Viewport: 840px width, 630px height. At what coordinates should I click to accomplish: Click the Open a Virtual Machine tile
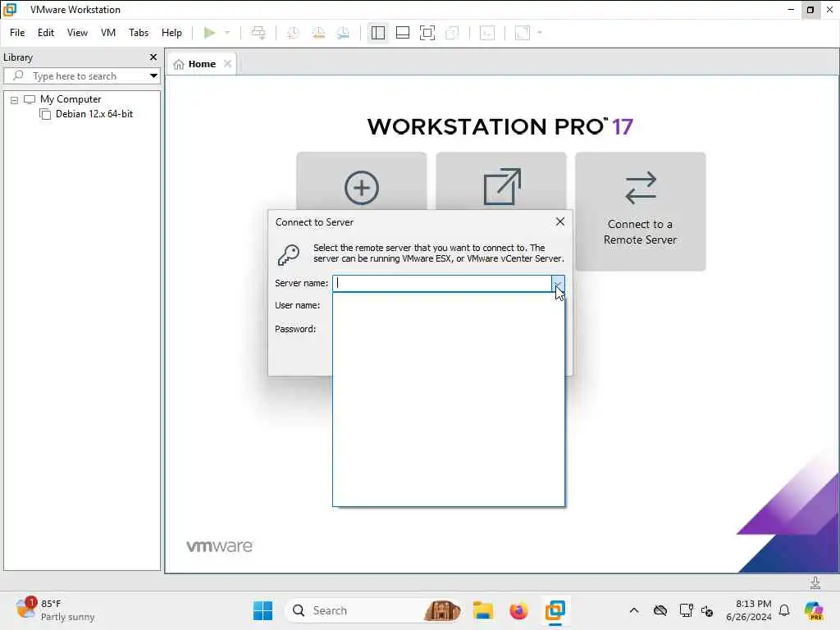coord(501,180)
